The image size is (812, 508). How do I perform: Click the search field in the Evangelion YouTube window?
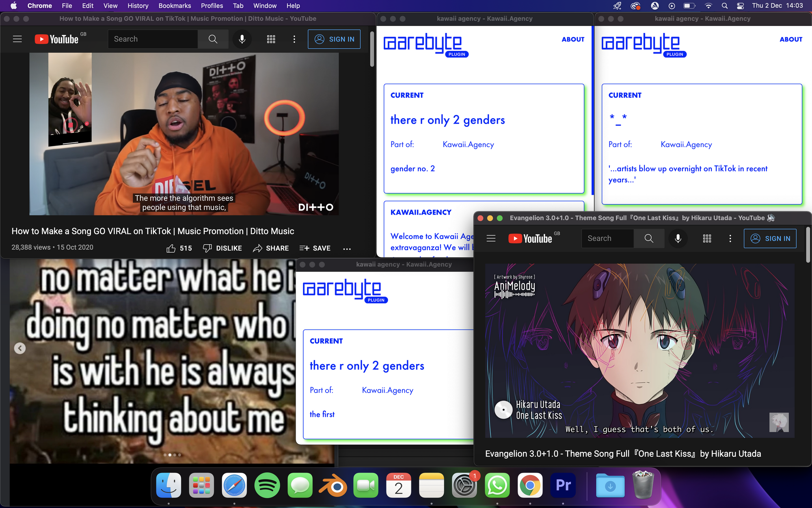(x=608, y=239)
